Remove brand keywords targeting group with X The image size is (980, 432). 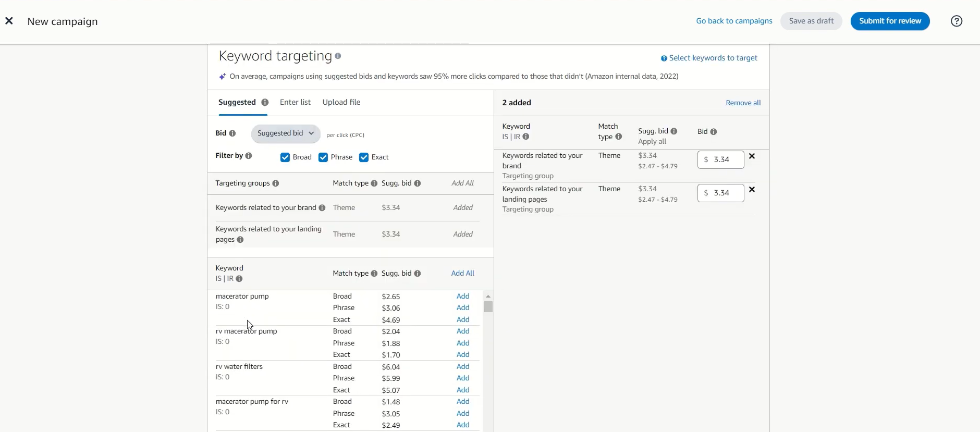click(752, 156)
